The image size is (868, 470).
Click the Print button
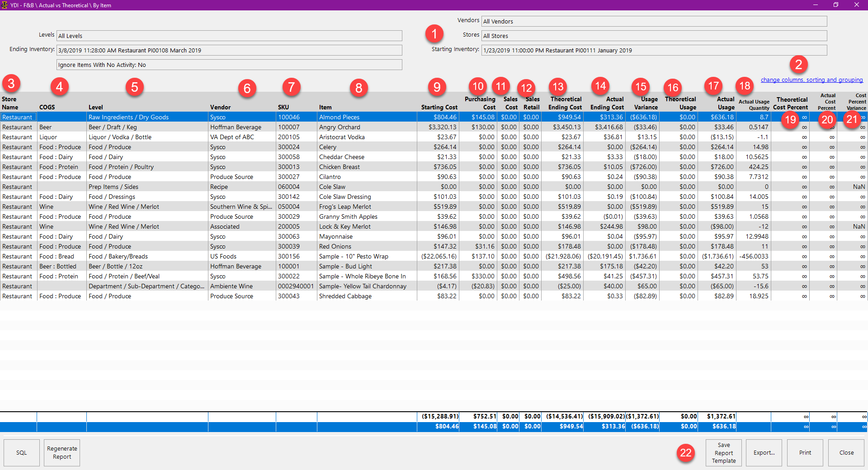(x=805, y=452)
